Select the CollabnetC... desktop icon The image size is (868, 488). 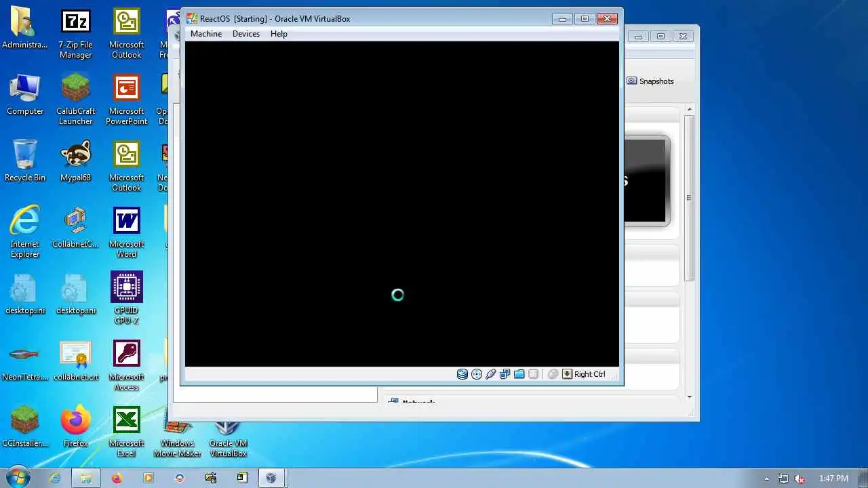(75, 228)
